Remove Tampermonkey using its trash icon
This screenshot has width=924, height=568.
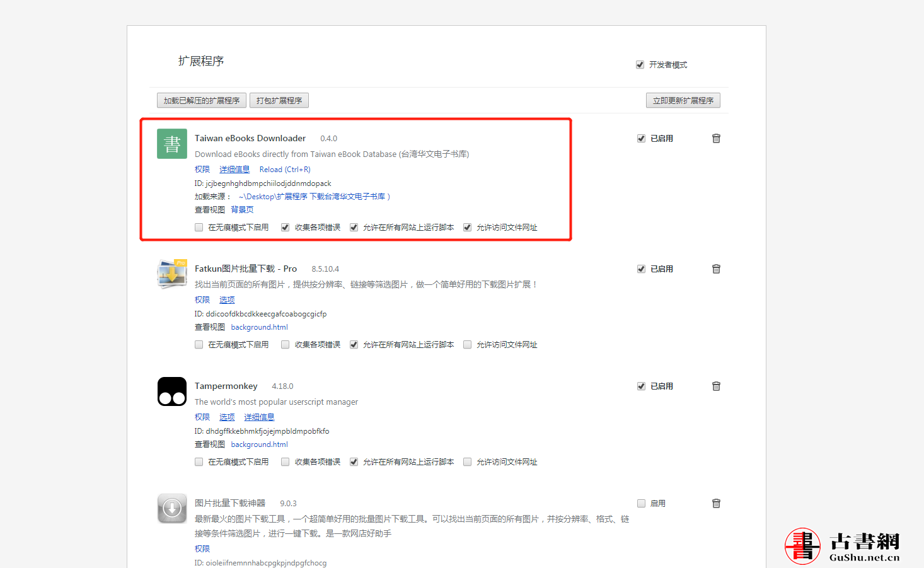coord(716,386)
